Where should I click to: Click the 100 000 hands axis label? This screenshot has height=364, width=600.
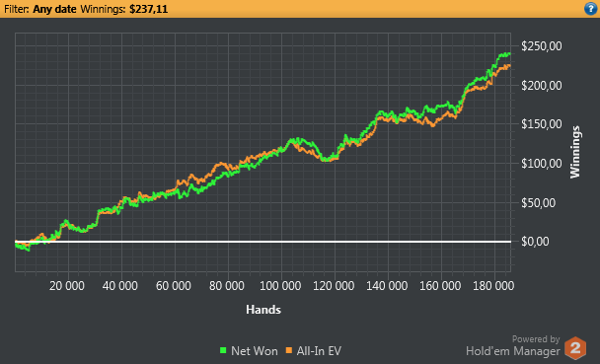click(x=280, y=286)
